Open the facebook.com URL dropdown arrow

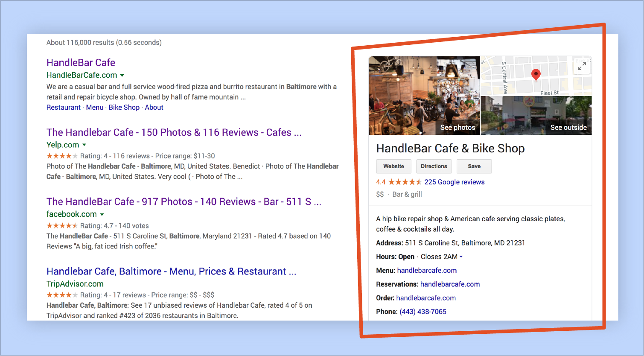coord(102,214)
